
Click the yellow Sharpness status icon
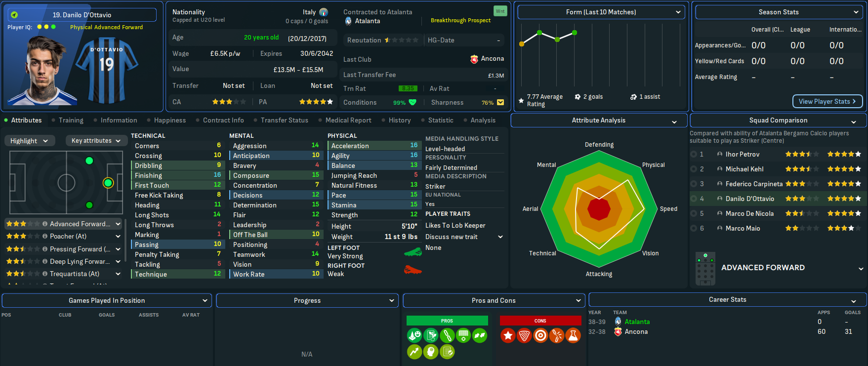pyautogui.click(x=500, y=102)
